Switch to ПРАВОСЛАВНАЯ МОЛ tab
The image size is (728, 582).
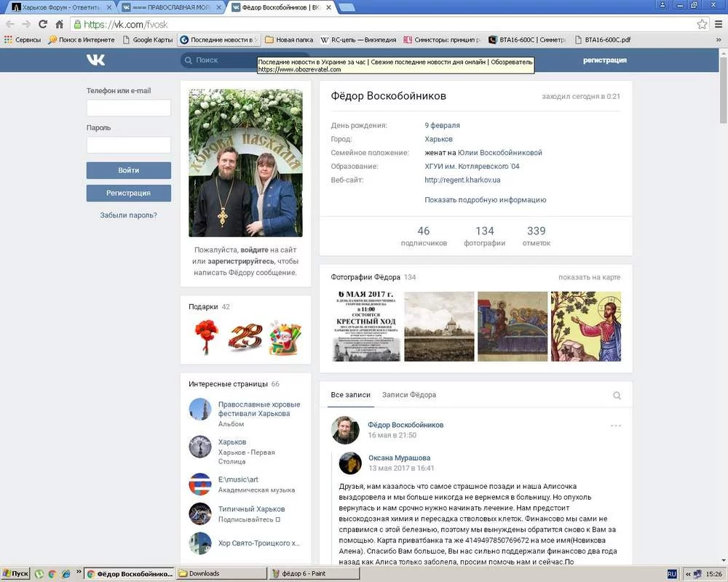click(172, 7)
